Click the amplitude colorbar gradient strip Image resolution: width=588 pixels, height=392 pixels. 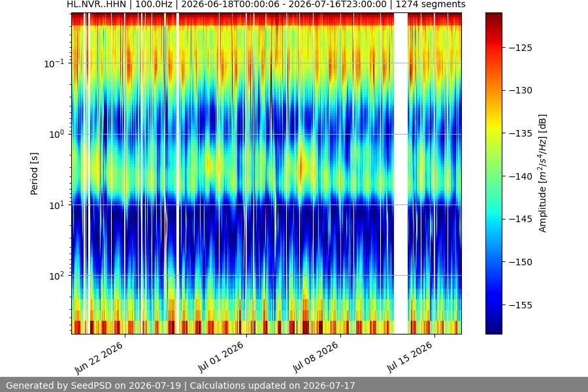coord(493,173)
